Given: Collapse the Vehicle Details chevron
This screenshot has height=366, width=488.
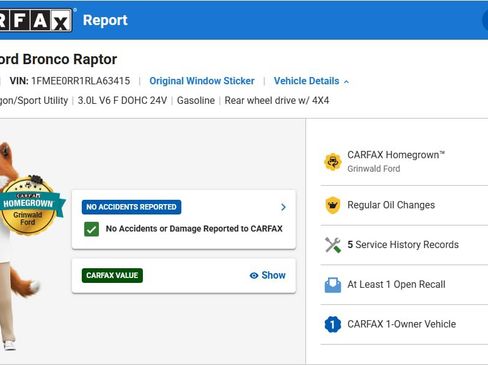Looking at the screenshot, I should tap(347, 82).
